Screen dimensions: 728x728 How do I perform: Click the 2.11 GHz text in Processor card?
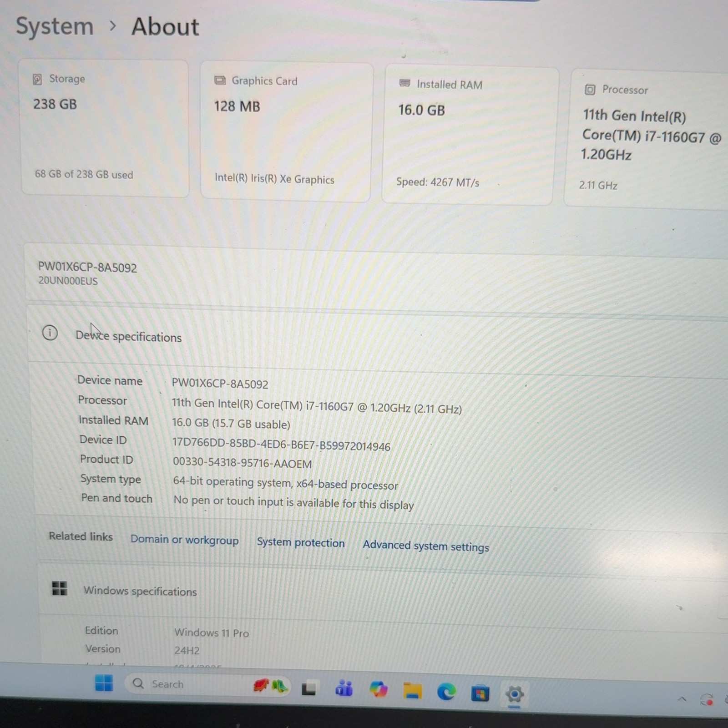tap(598, 185)
